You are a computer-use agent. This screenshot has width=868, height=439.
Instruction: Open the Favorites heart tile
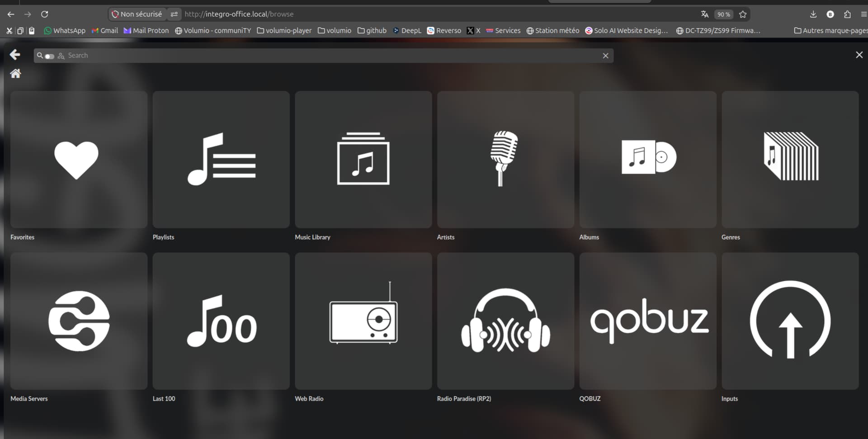pos(79,160)
